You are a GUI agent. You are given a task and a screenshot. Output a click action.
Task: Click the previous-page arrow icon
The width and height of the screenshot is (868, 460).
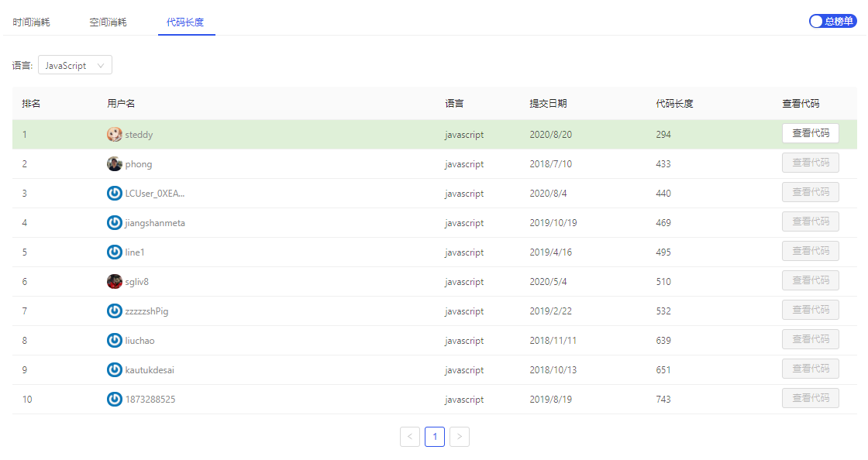coord(410,436)
